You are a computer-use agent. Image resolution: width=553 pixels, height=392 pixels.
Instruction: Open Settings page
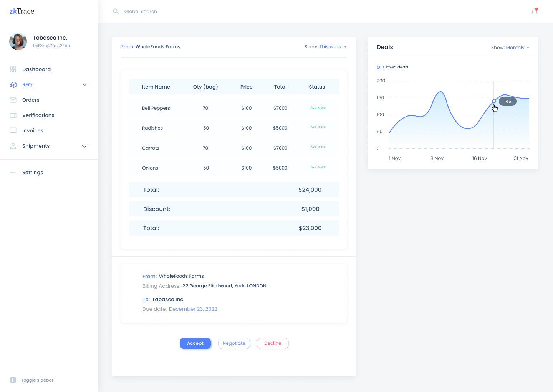coord(33,173)
